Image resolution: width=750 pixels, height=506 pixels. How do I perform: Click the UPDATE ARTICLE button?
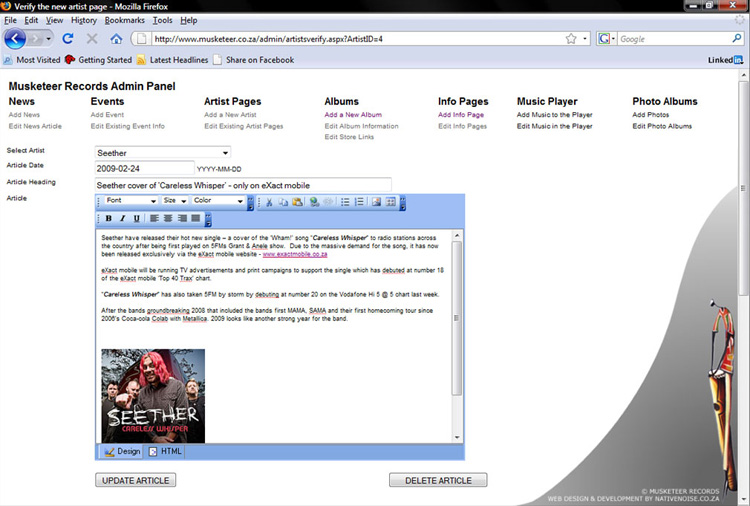click(x=135, y=480)
